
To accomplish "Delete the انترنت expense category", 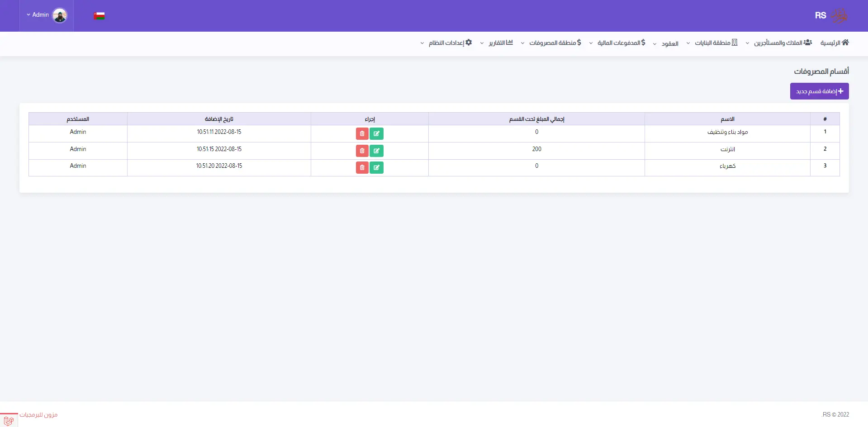I will click(x=362, y=151).
